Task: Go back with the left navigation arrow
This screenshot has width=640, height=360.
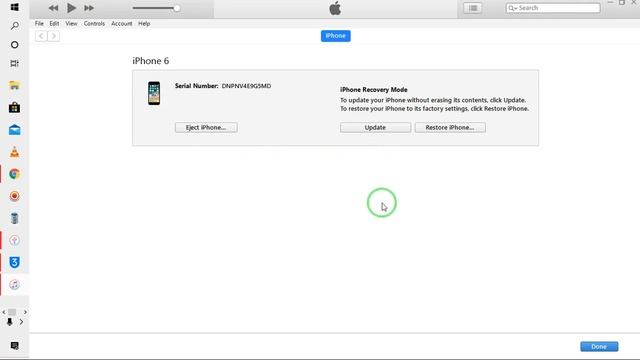Action: click(41, 36)
